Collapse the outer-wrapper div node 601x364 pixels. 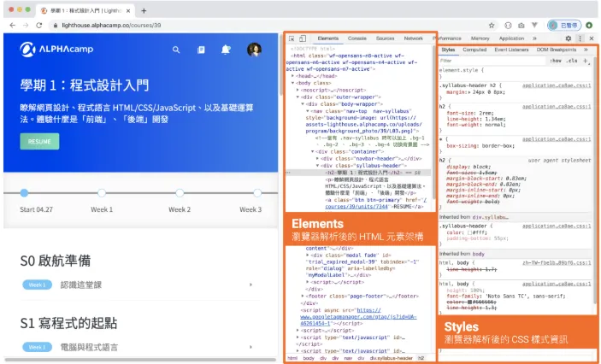[298, 97]
